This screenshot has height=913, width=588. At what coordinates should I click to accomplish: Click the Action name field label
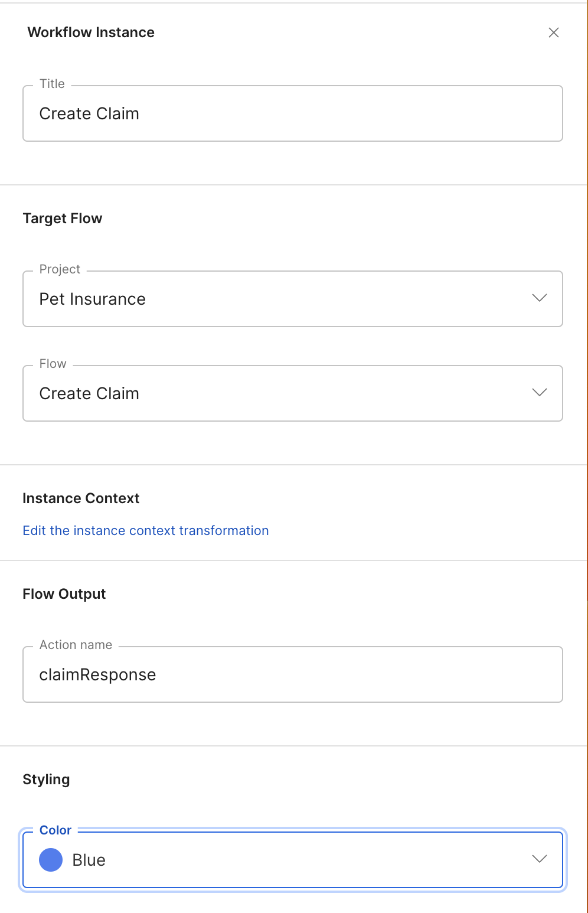[76, 645]
